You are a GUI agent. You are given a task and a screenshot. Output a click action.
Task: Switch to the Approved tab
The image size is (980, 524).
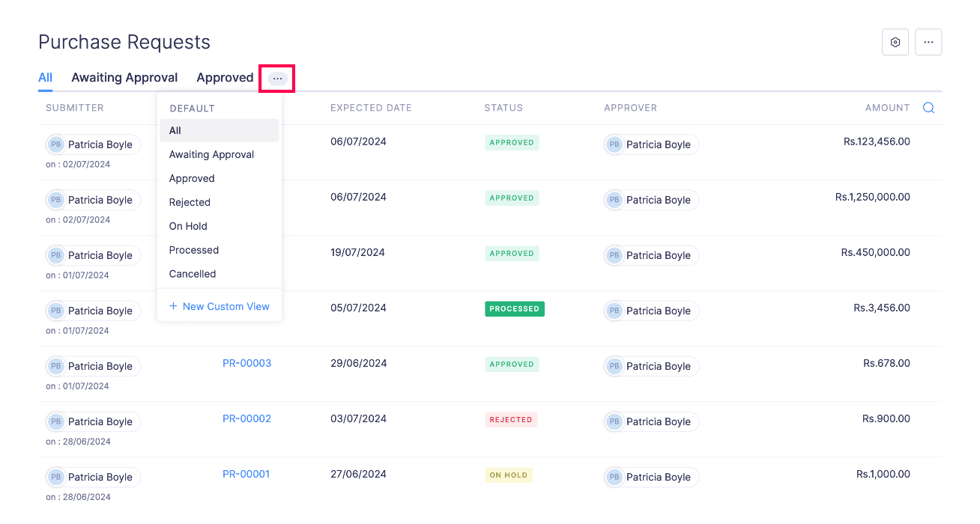pos(225,77)
